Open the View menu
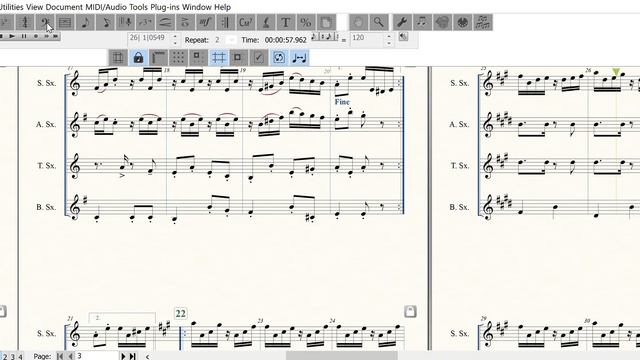640x360 pixels. coord(34,7)
